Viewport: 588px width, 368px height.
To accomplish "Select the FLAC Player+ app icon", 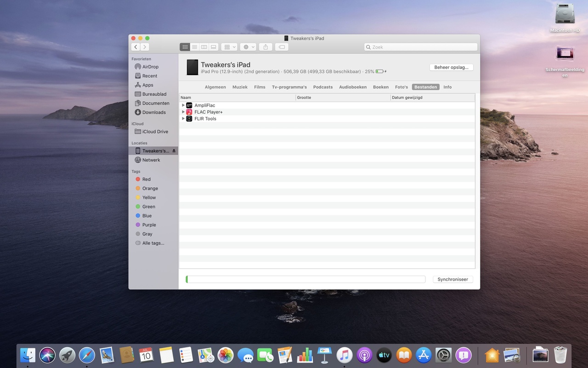I will (x=189, y=112).
